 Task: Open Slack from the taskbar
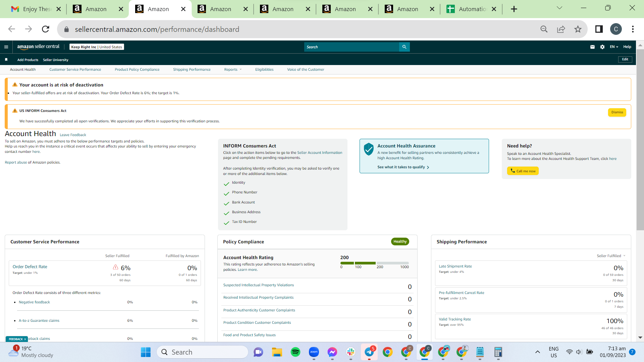(x=351, y=352)
